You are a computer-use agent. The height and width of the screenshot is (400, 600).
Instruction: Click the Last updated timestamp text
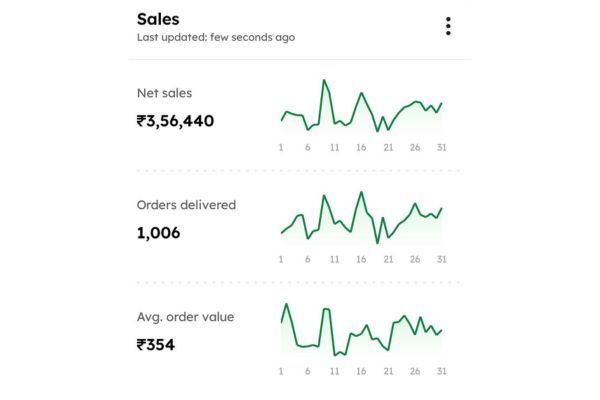click(x=215, y=38)
